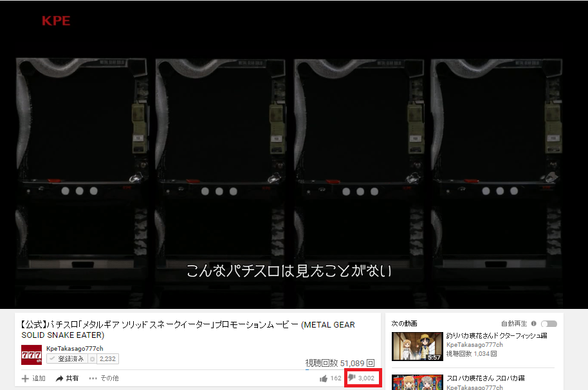The height and width of the screenshot is (390, 588).
Task: Open the その他 more options menu
Action: click(104, 378)
